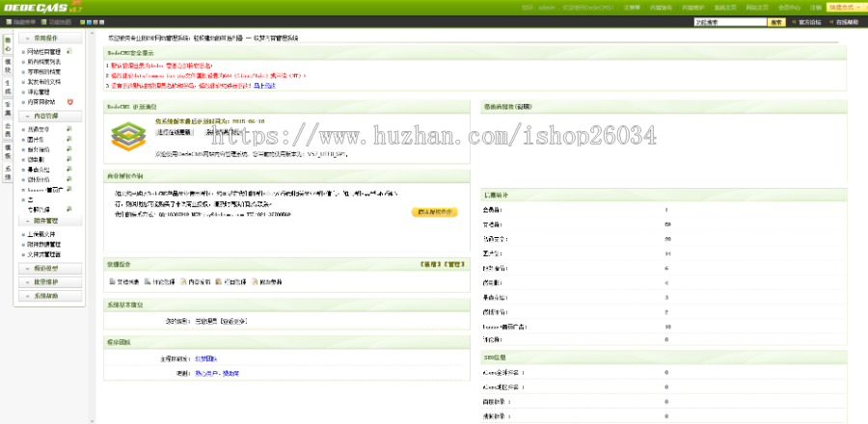Click the 功能地图 function map icon
Viewport: 868px width, 424px height.
[x=45, y=22]
